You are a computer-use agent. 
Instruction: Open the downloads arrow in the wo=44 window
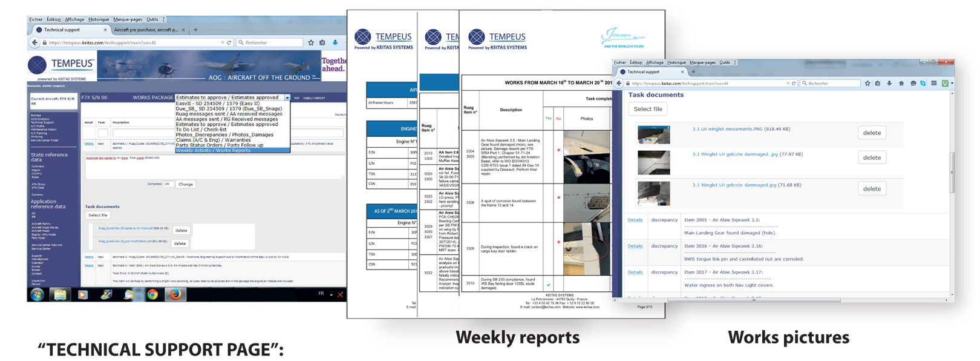(889, 83)
